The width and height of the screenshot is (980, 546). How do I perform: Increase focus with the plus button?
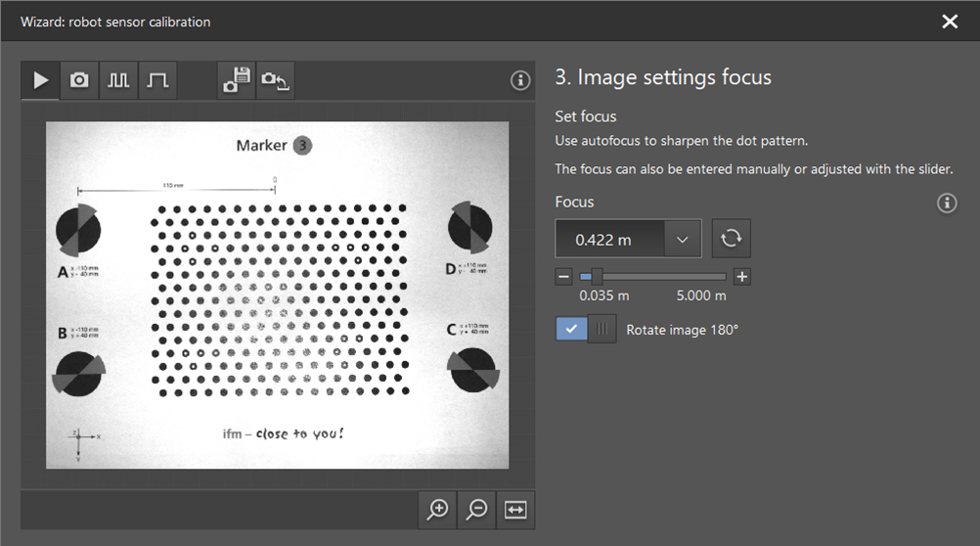(x=742, y=277)
